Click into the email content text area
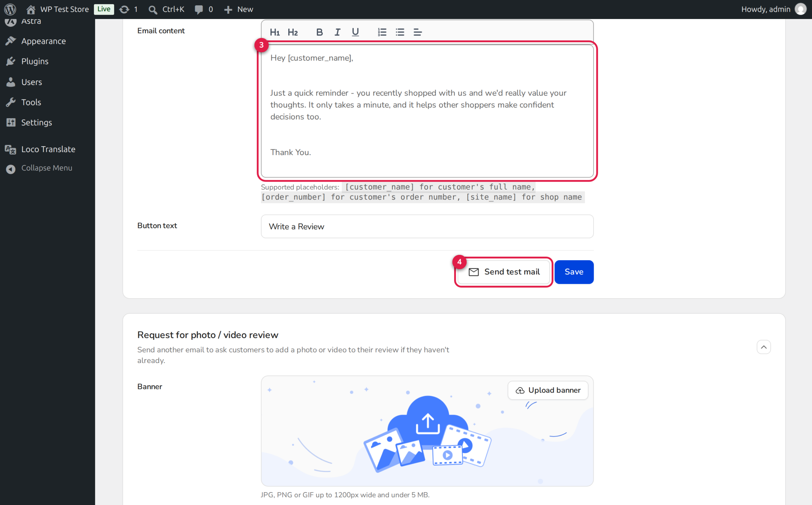 pos(427,111)
